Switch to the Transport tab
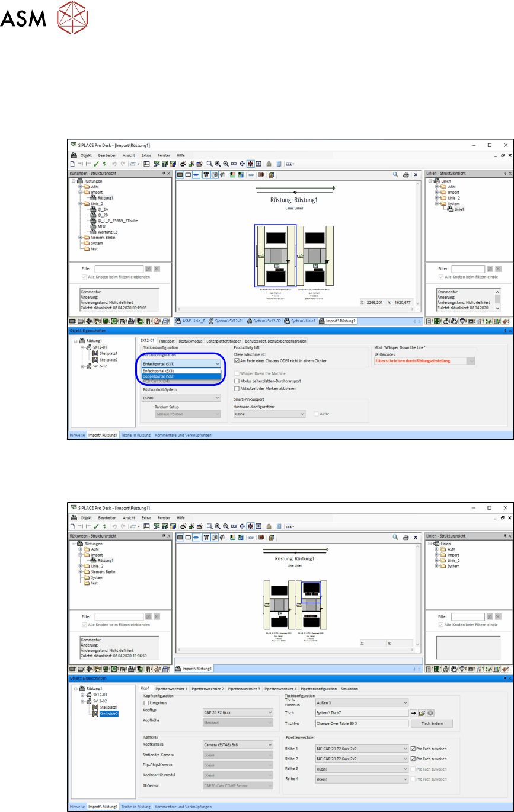 167,340
